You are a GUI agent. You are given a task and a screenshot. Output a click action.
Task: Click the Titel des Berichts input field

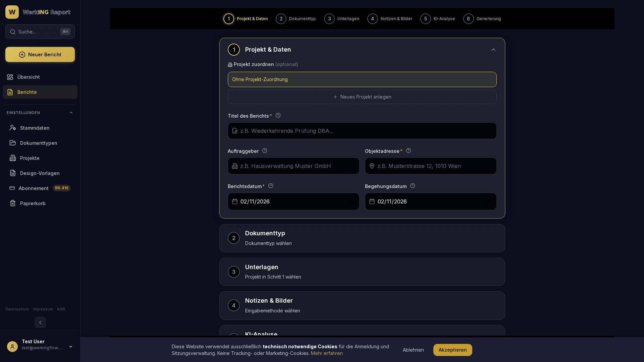362,131
